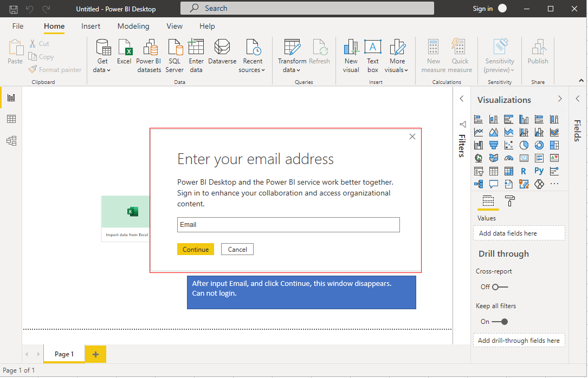Screen dimensions: 588x378
Task: Select the Page 1 tab
Action: pyautogui.click(x=64, y=354)
